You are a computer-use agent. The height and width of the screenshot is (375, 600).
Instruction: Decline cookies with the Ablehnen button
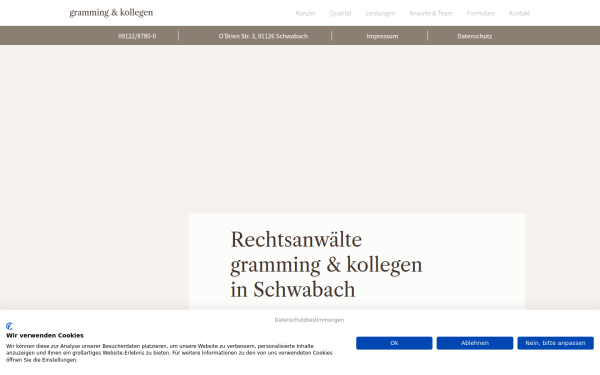(x=475, y=343)
